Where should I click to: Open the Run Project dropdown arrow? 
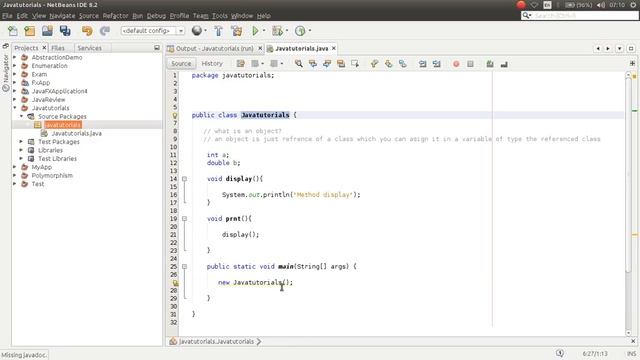264,31
